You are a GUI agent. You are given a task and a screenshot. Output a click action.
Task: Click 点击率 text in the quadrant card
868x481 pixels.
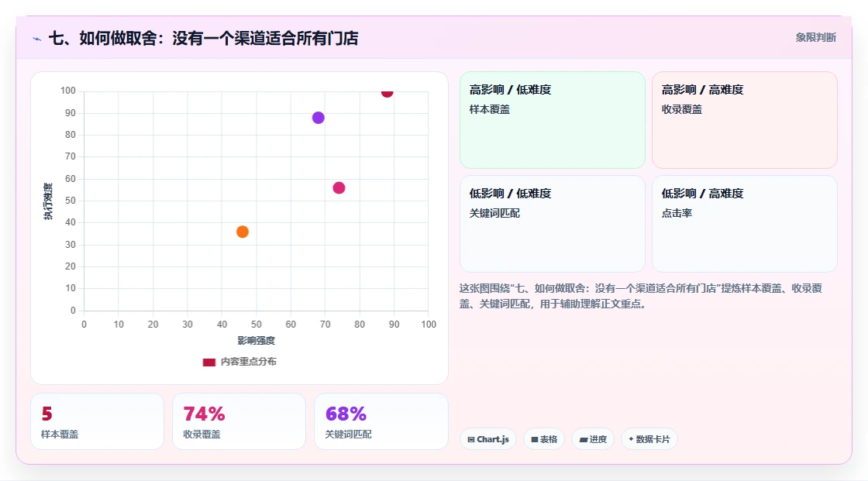677,213
